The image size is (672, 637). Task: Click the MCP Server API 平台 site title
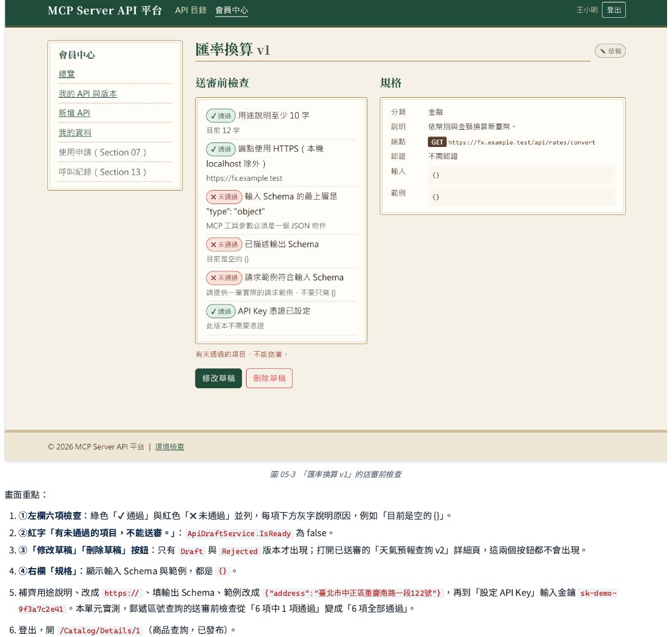coord(105,10)
